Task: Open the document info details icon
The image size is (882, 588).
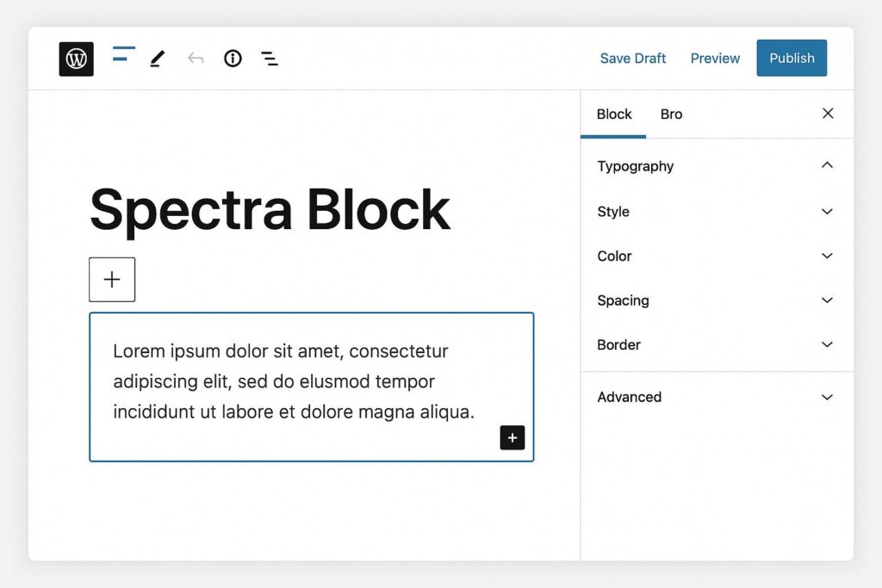Action: pos(233,59)
